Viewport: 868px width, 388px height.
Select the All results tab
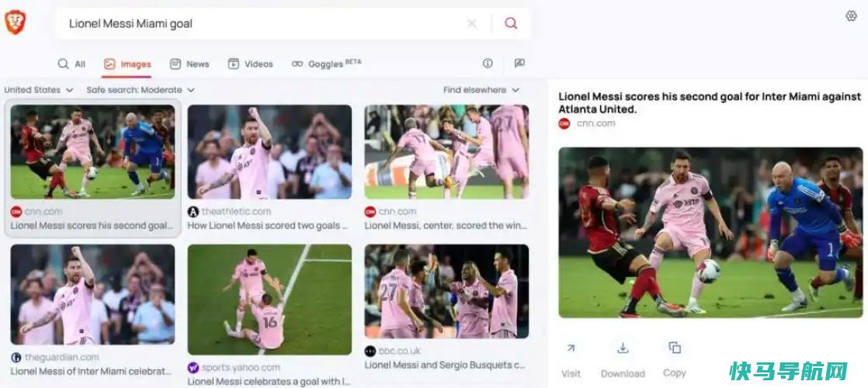(71, 64)
